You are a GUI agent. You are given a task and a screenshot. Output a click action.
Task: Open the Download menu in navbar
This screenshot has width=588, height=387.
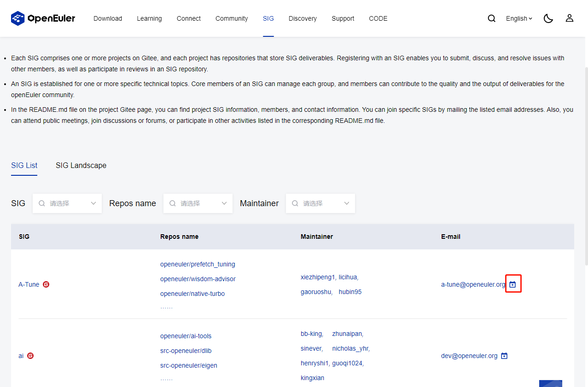[108, 18]
